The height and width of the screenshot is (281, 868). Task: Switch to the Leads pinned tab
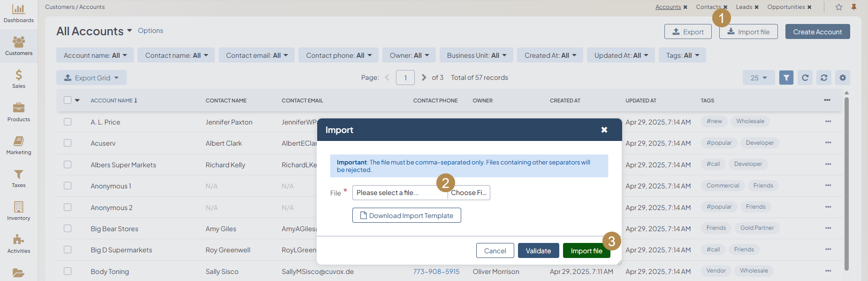(x=744, y=7)
